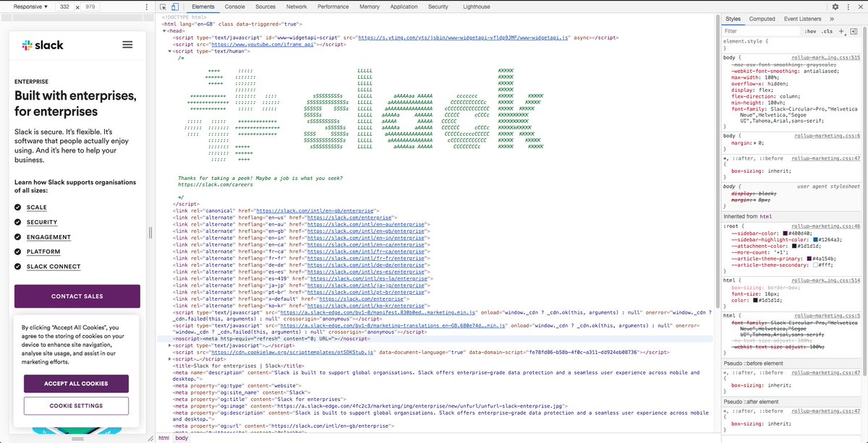Click the Slack logo
The image size is (868, 443).
[x=43, y=45]
